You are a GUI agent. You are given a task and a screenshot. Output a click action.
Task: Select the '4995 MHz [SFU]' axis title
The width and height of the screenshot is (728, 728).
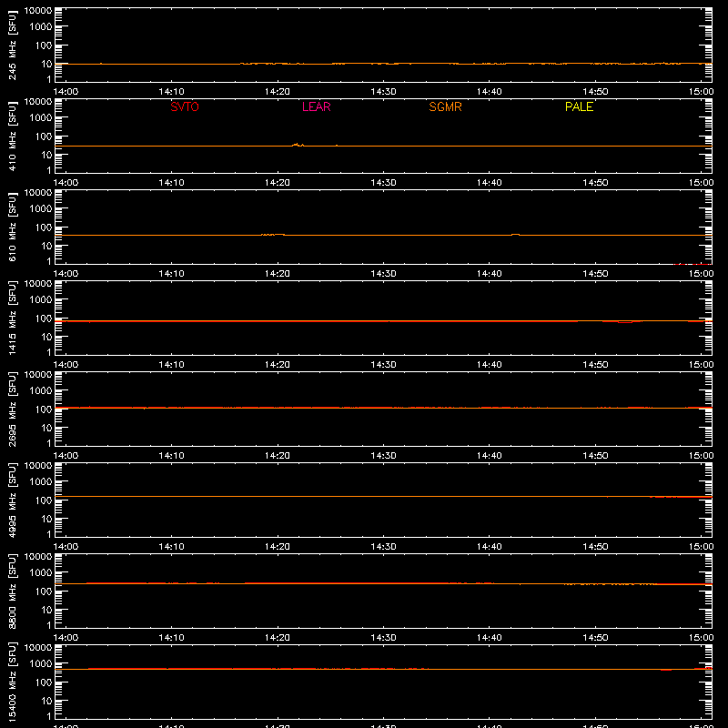[x=12, y=500]
